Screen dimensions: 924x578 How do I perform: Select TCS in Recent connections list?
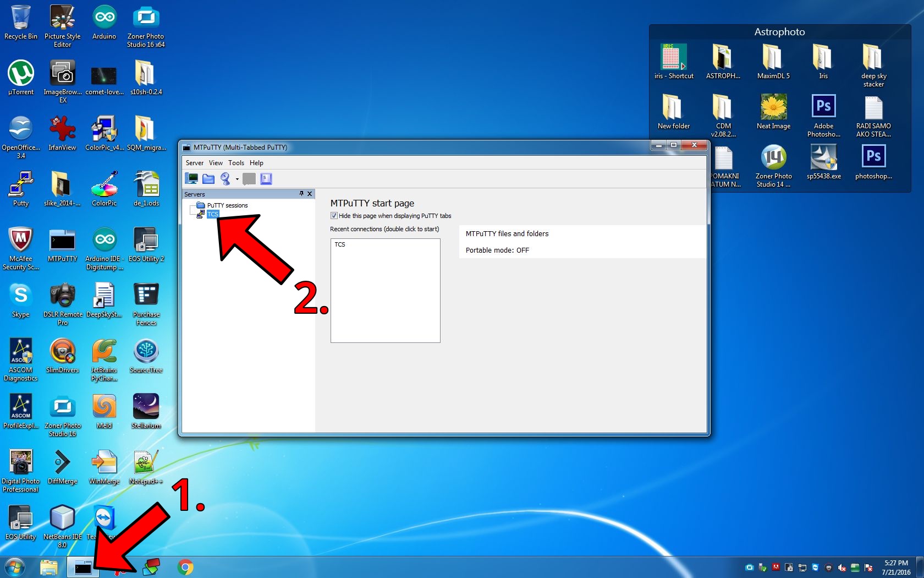[340, 244]
